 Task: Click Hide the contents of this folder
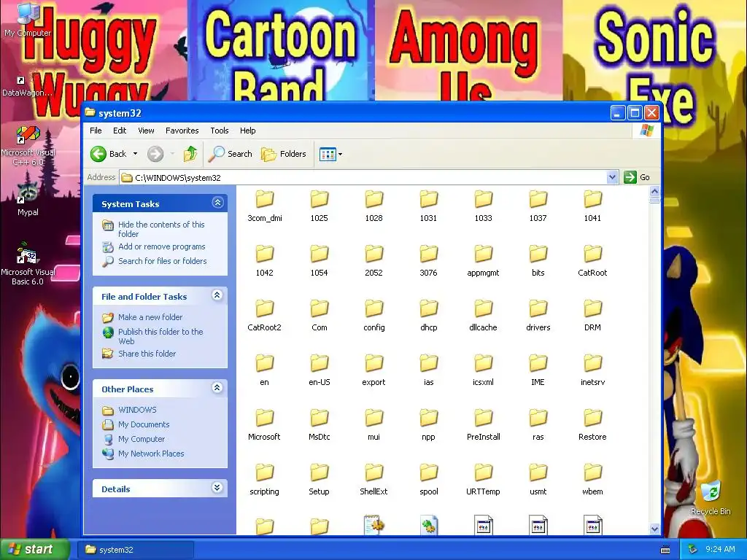tap(161, 229)
